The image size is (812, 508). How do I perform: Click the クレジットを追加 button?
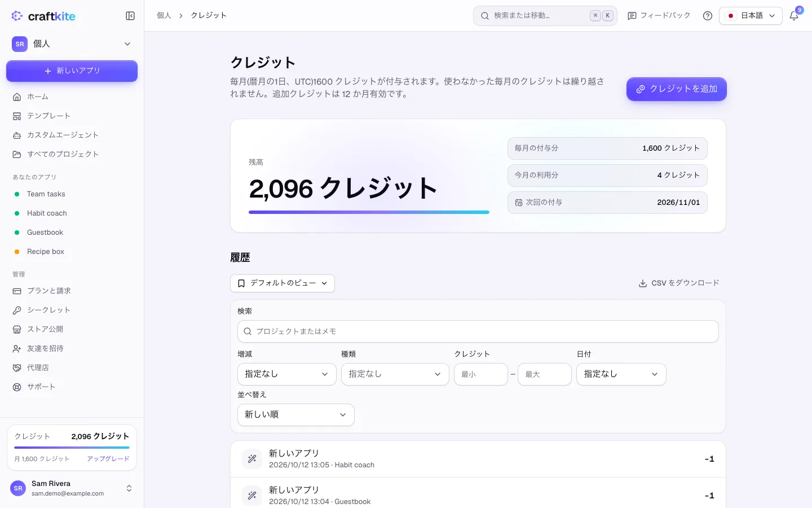point(677,89)
